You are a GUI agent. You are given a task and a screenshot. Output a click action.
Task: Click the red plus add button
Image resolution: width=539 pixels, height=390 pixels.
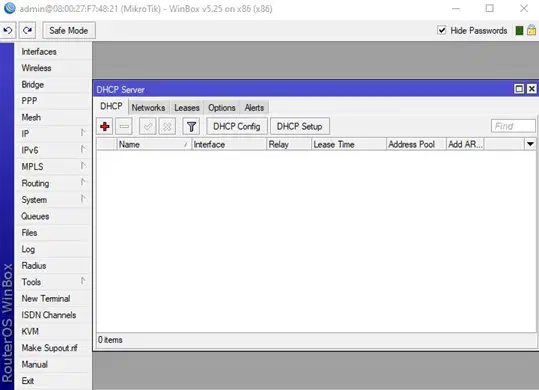tap(105, 126)
